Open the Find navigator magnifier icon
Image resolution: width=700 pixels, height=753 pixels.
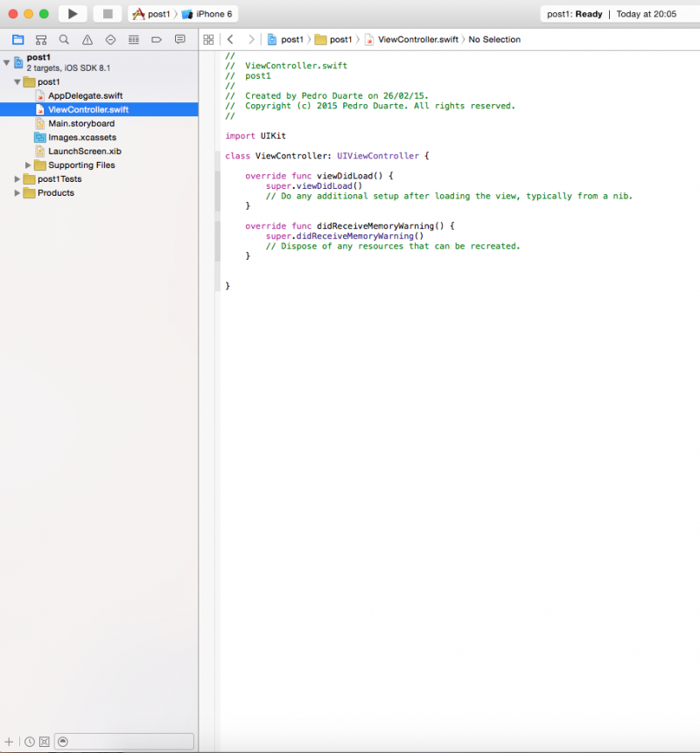point(64,39)
